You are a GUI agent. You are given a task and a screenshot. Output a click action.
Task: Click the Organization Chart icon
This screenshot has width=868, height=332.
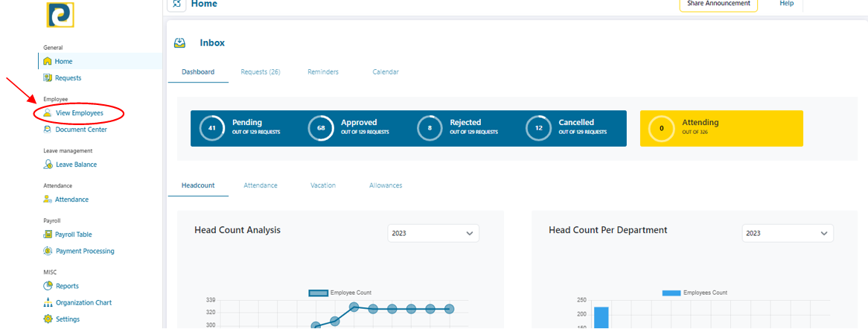point(48,303)
